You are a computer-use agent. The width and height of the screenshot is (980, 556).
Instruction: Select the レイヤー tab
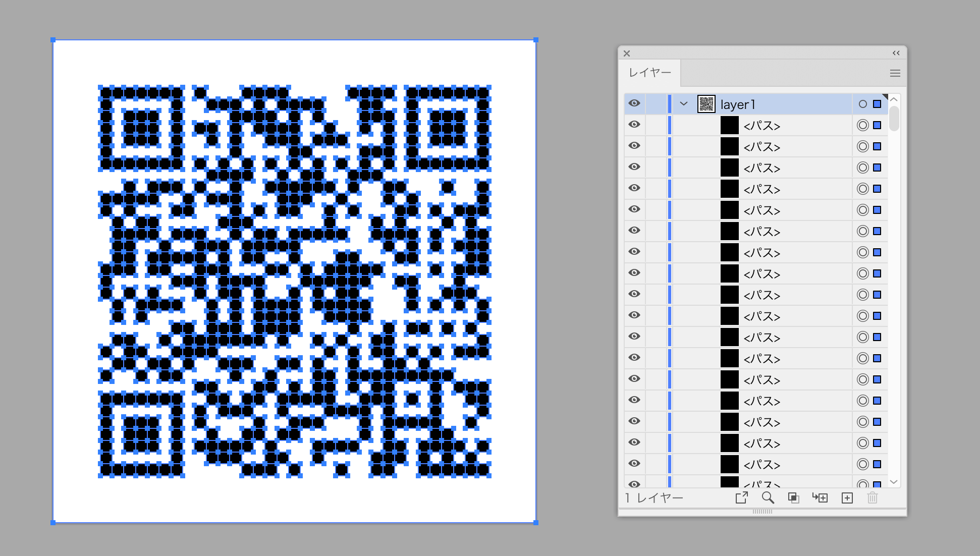coord(650,73)
